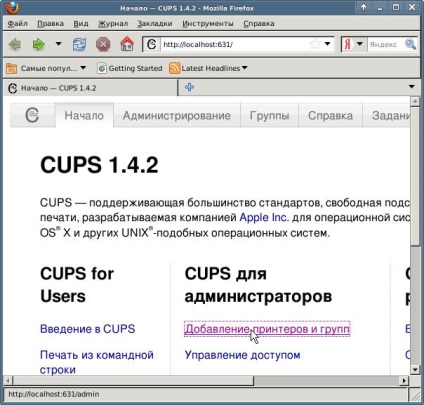Open the Журнал menu
This screenshot has height=405, width=424.
coord(113,24)
